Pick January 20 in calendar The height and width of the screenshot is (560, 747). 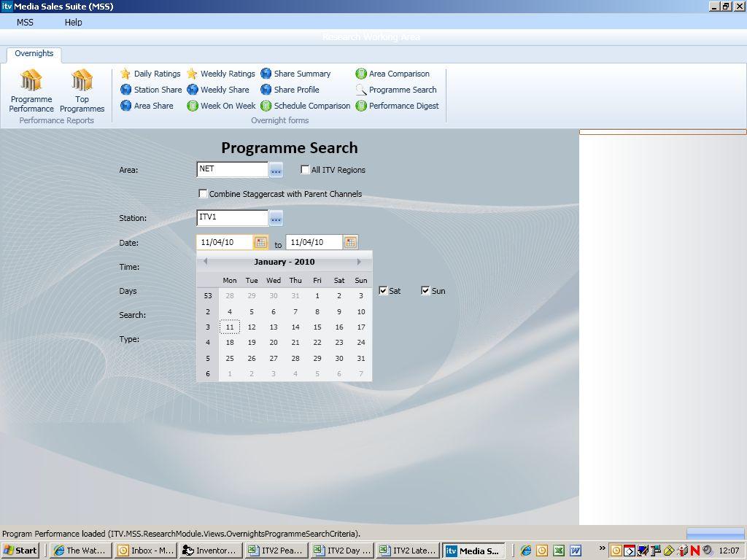pyautogui.click(x=274, y=343)
